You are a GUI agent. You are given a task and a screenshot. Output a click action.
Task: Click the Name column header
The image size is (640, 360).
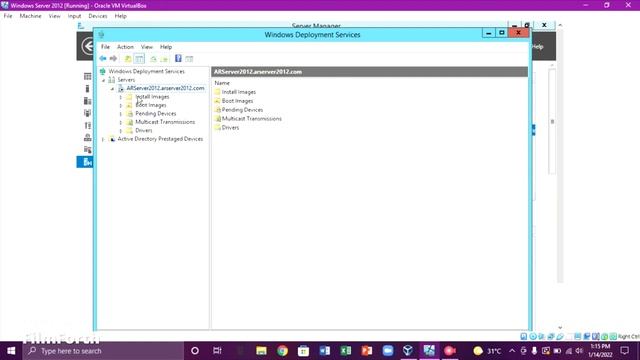pos(222,83)
